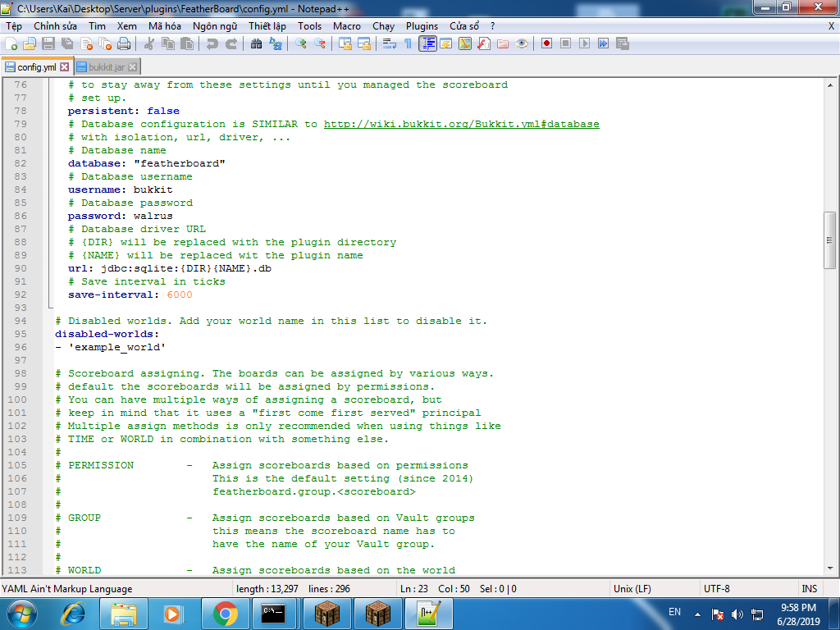Click the Close document toolbar icon
The height and width of the screenshot is (630, 840).
click(x=86, y=44)
